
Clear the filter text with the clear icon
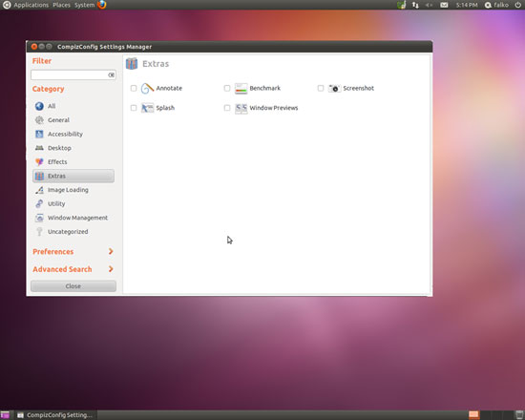point(111,75)
